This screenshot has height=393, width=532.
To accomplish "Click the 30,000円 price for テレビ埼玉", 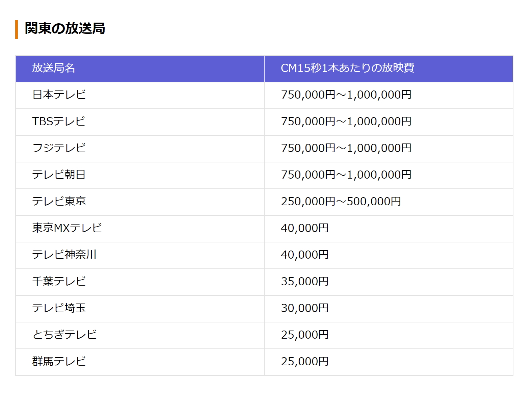I will point(304,308).
